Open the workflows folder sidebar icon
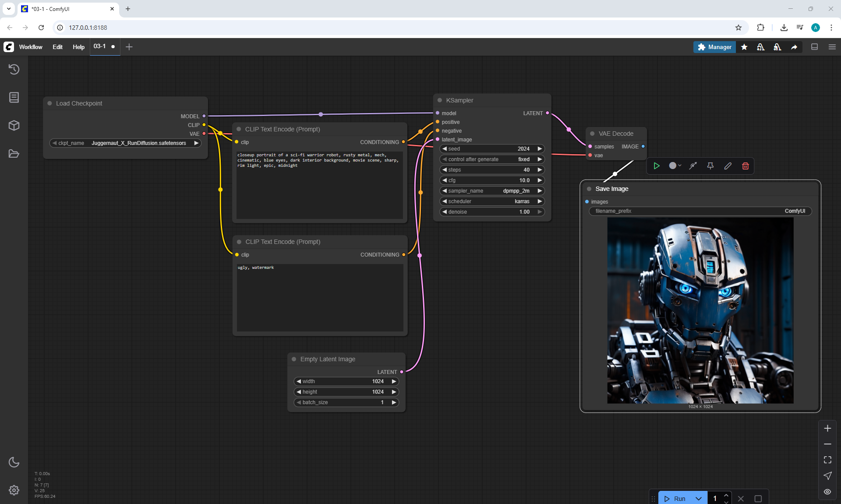The width and height of the screenshot is (841, 504). [14, 154]
